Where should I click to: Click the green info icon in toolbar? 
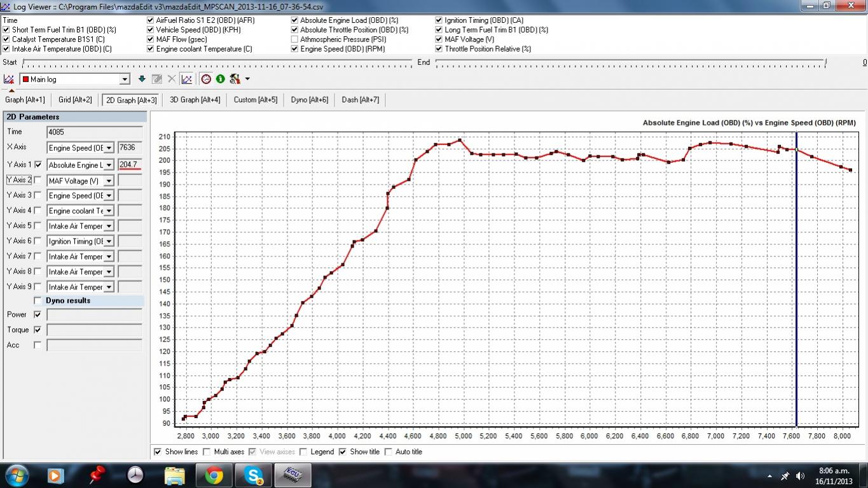[220, 79]
